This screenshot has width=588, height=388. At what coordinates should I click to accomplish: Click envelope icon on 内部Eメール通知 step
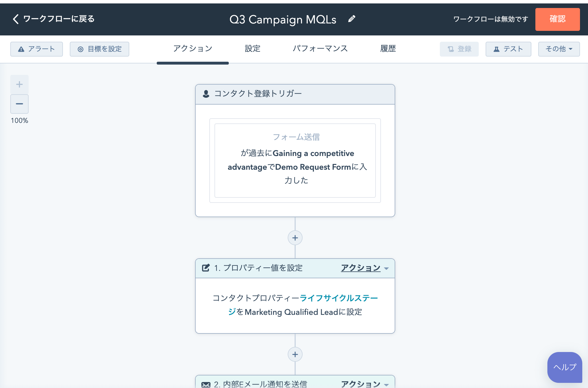click(206, 384)
